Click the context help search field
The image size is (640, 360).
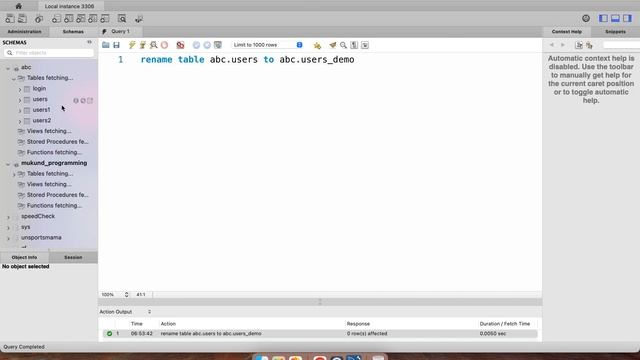(621, 45)
